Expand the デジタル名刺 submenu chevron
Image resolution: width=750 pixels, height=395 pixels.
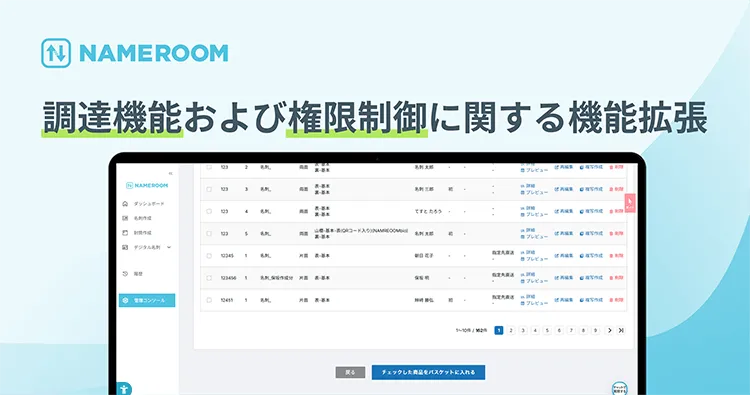tap(169, 247)
